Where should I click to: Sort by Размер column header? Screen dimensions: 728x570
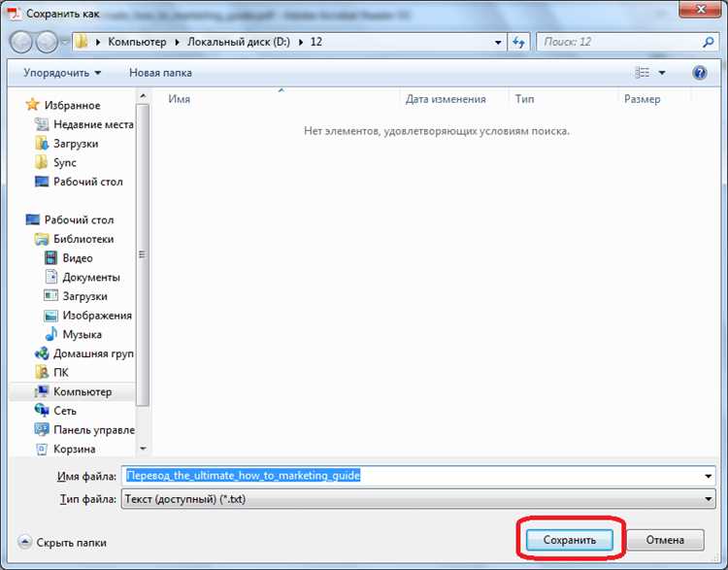643,99
